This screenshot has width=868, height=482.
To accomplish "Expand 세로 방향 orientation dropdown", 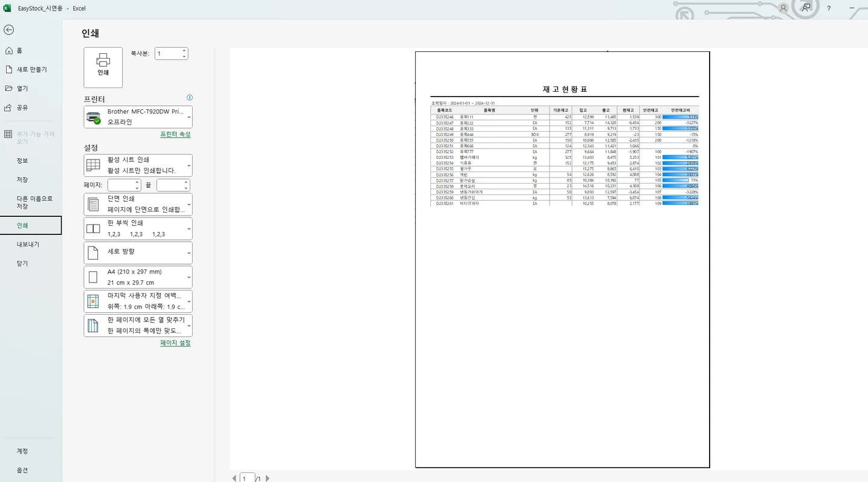I will [138, 252].
